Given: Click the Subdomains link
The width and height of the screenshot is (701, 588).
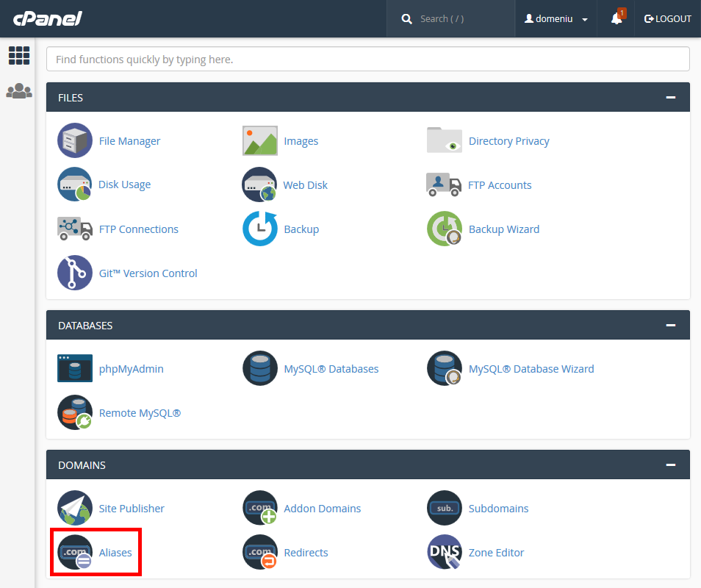Looking at the screenshot, I should click(x=498, y=509).
